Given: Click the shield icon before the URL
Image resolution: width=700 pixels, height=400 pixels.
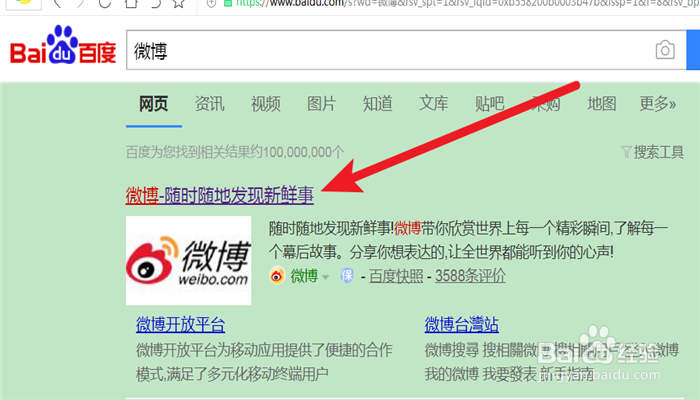Looking at the screenshot, I should point(211,4).
